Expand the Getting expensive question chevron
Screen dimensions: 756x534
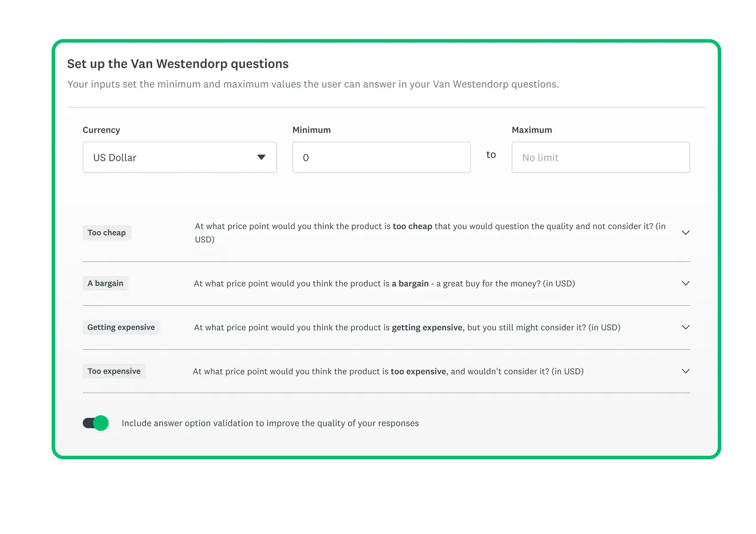685,328
